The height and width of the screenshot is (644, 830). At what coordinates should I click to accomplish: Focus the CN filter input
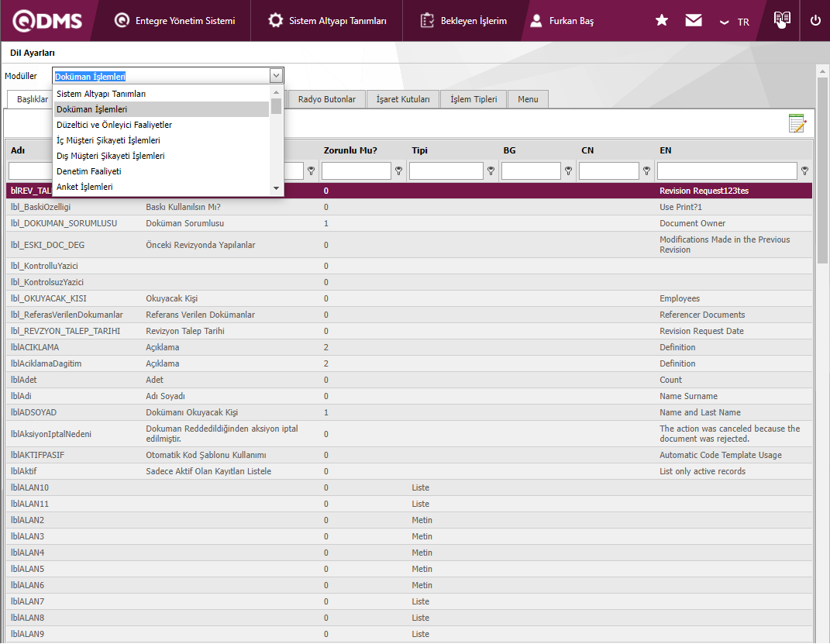click(608, 171)
